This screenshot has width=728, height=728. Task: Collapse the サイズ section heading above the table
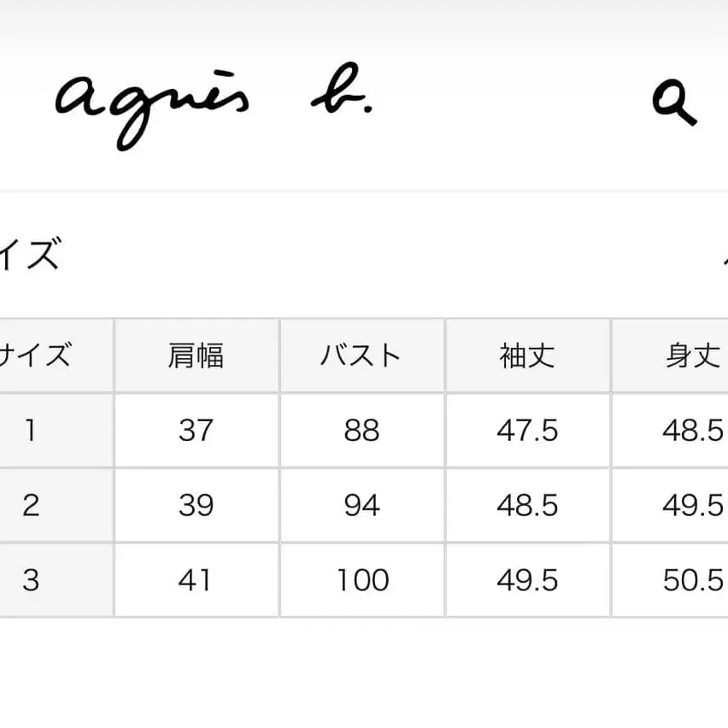pyautogui.click(x=31, y=255)
